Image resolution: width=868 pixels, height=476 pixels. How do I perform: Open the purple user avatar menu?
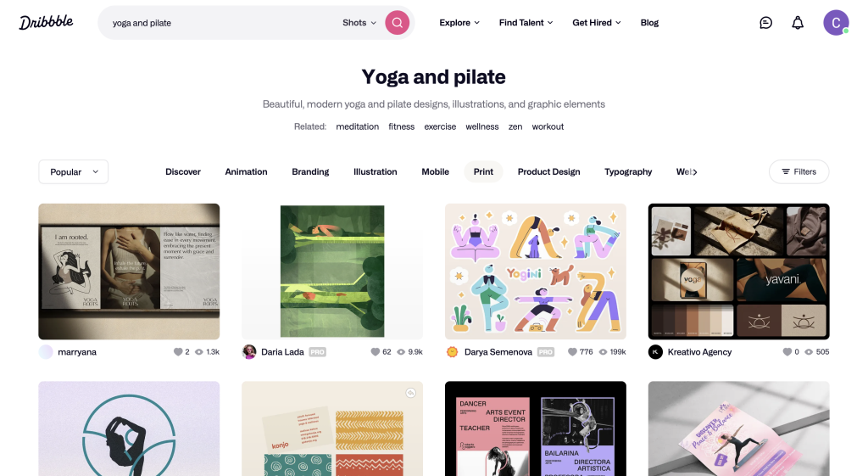tap(836, 23)
